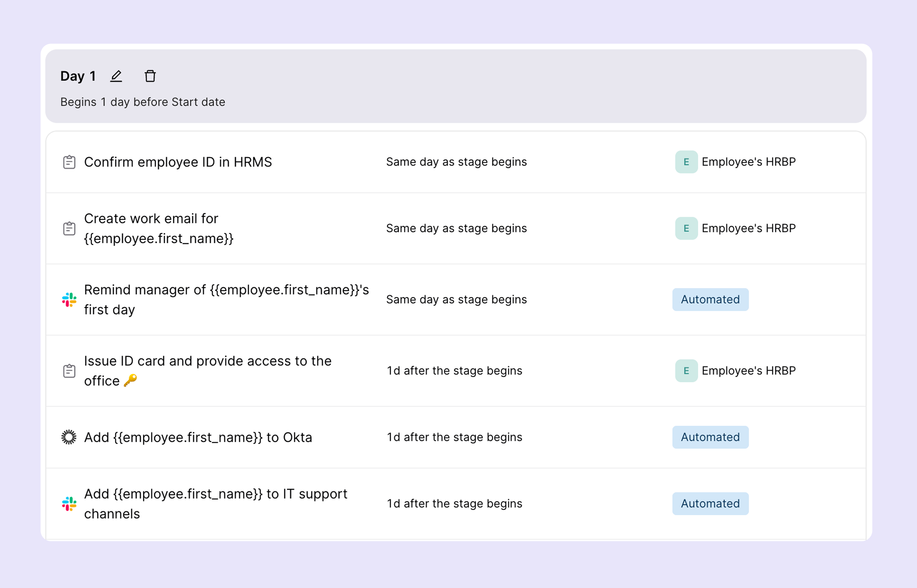Viewport: 917px width, 588px height.
Task: Select the Issue ID card and provide access task
Action: [207, 371]
